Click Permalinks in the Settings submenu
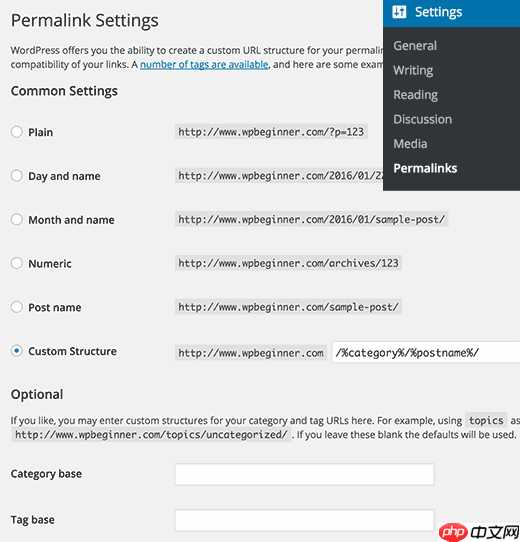Screen dimensions: 520x542 tap(425, 168)
